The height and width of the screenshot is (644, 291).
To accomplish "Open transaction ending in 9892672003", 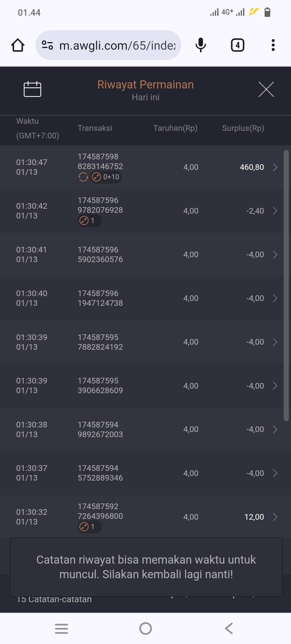I will (100, 429).
